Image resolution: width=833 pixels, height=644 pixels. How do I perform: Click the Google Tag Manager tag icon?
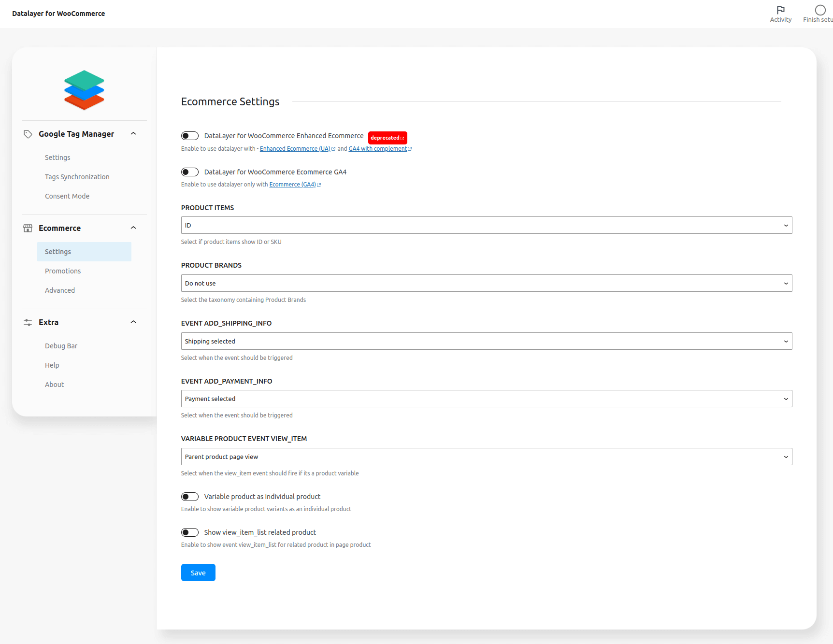coord(28,134)
